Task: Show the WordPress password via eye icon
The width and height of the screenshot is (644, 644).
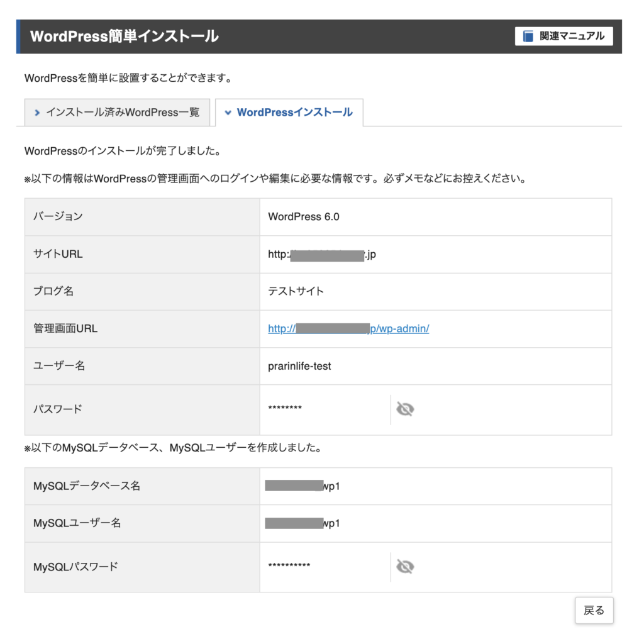Action: (x=405, y=409)
